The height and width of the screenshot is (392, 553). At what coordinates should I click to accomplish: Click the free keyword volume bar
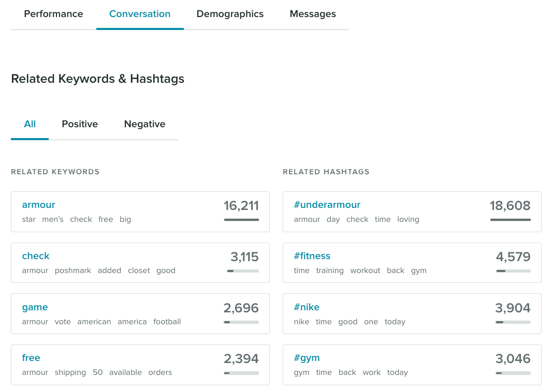(241, 373)
